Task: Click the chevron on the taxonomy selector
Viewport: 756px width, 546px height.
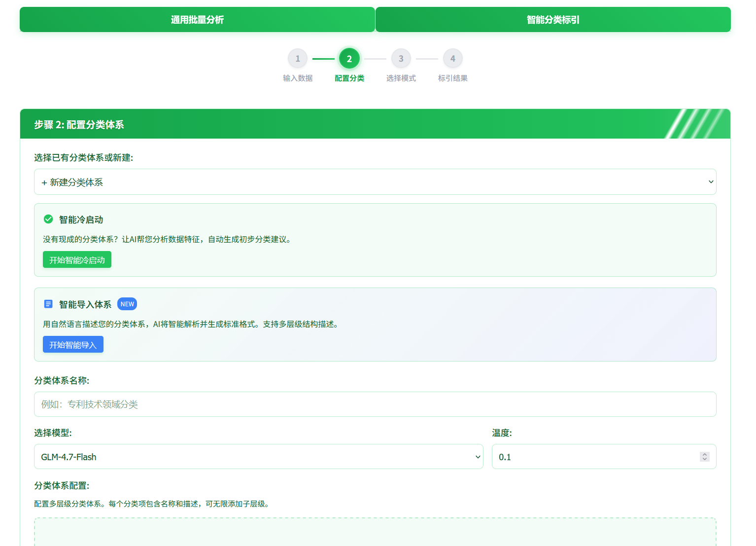Action: click(711, 182)
